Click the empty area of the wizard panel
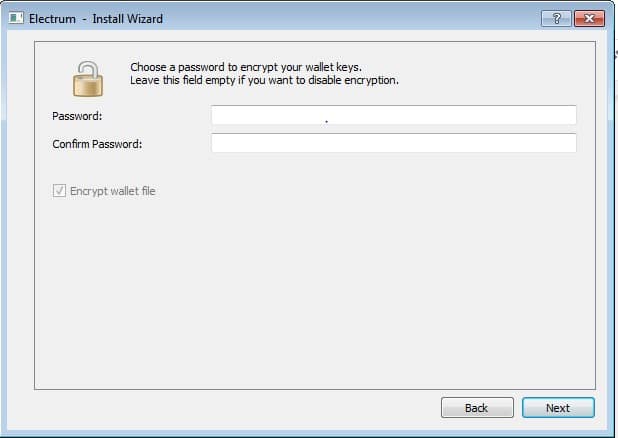Screen dimensions: 618x438 click(315, 292)
